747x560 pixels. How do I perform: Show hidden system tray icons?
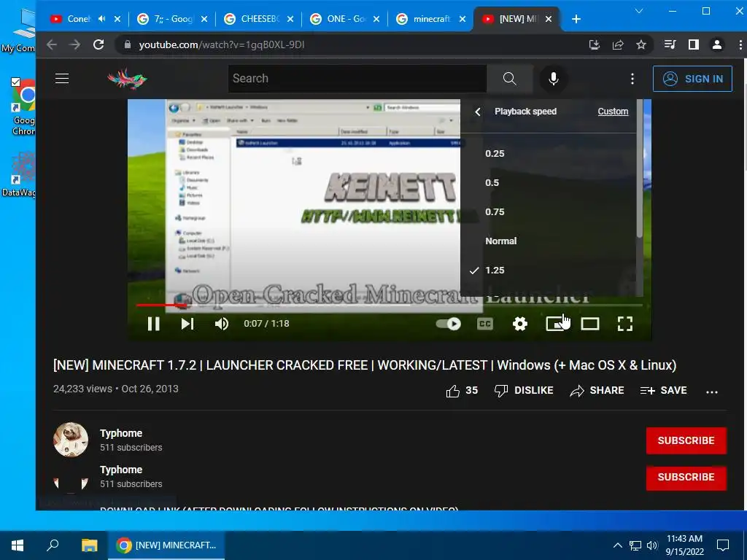(617, 545)
